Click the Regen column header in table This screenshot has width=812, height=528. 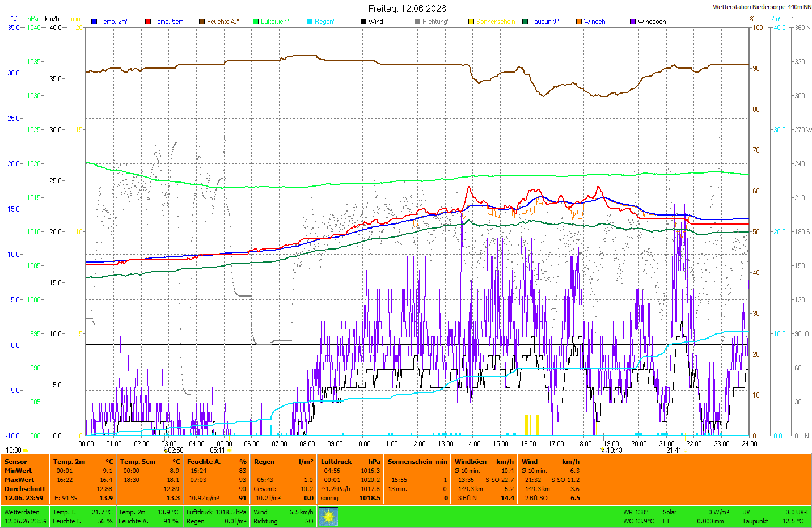[x=264, y=462]
